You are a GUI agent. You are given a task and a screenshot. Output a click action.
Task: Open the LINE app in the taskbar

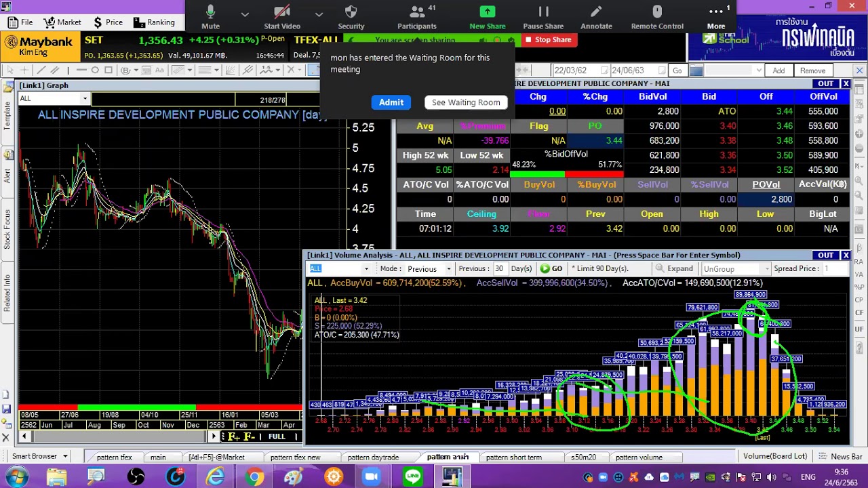(413, 477)
